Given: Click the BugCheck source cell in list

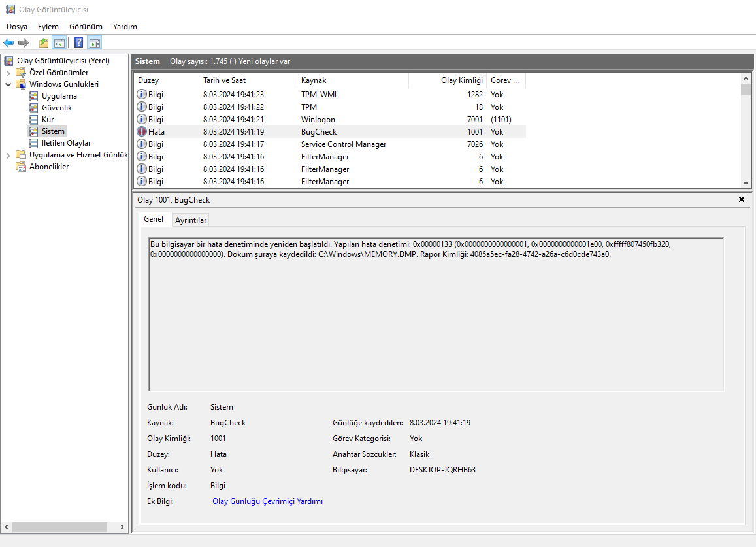Looking at the screenshot, I should [319, 132].
